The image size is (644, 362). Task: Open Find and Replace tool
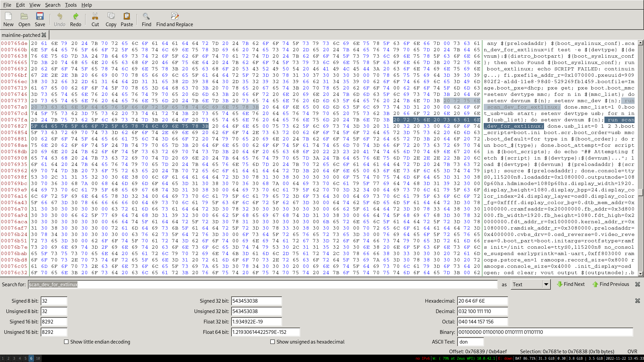(174, 19)
